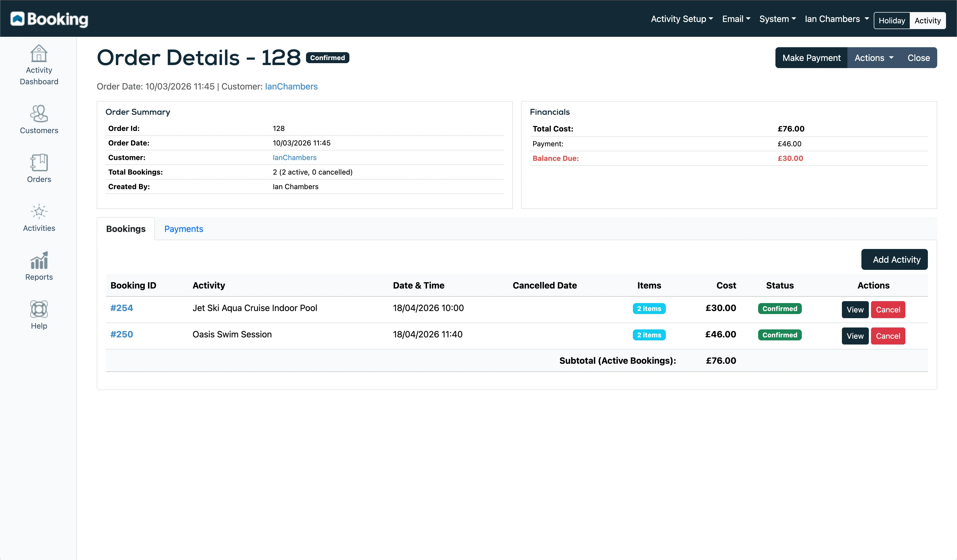
Task: Click Jet Ski Aqua Cruise Indoor Pool text
Action: (255, 308)
